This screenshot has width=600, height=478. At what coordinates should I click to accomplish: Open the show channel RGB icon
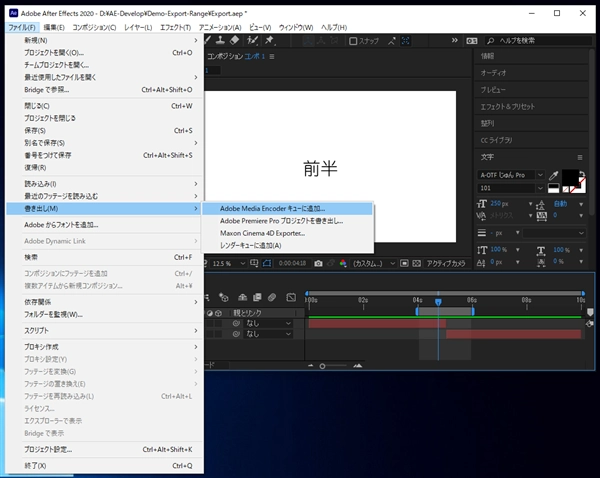(343, 263)
